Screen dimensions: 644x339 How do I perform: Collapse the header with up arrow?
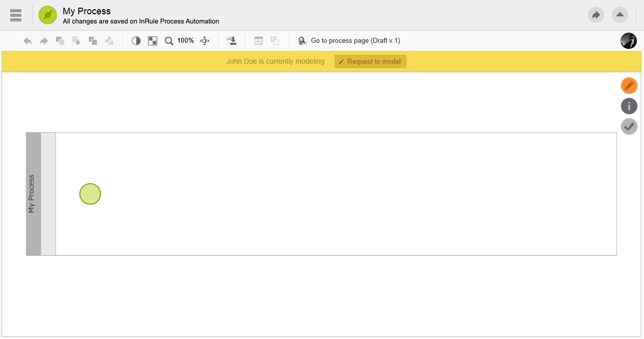[620, 15]
